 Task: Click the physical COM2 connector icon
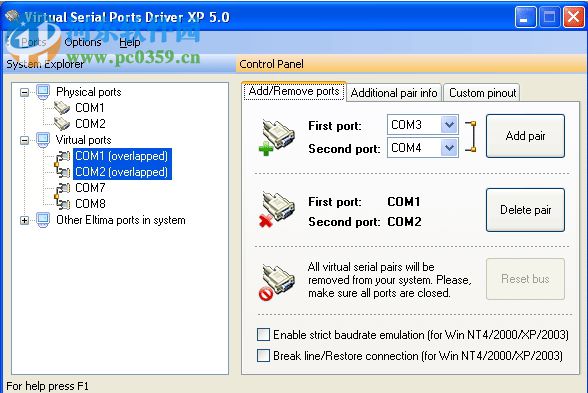[x=62, y=124]
